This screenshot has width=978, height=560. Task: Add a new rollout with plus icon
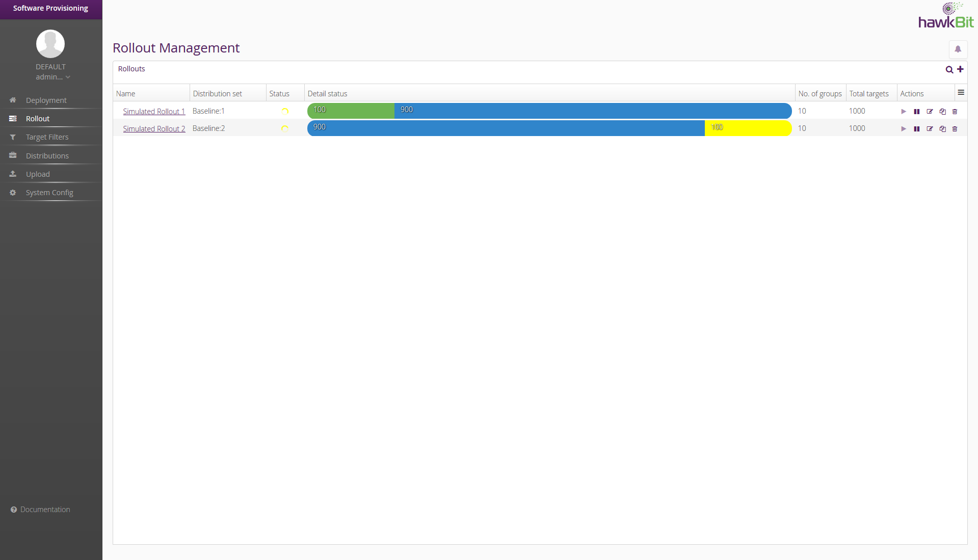960,69
